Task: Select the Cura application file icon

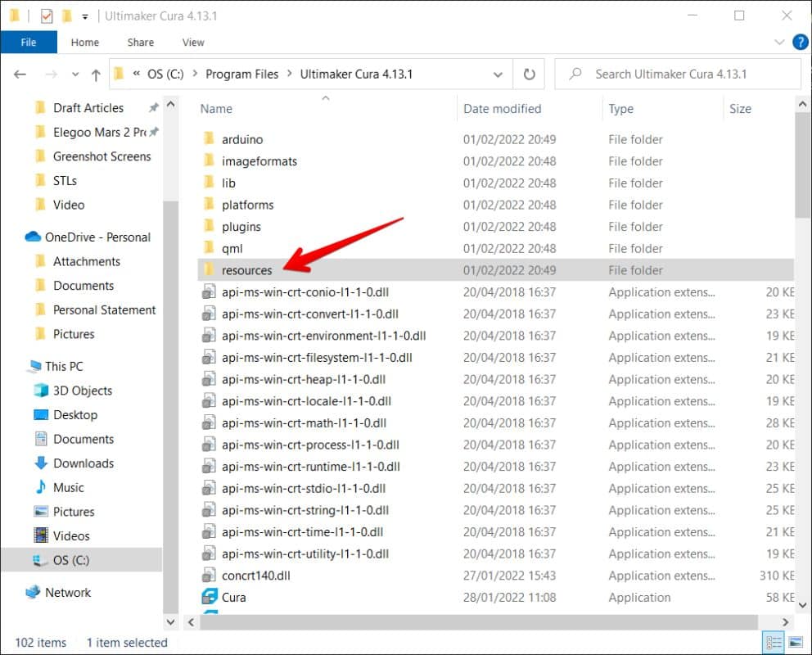Action: 210,597
